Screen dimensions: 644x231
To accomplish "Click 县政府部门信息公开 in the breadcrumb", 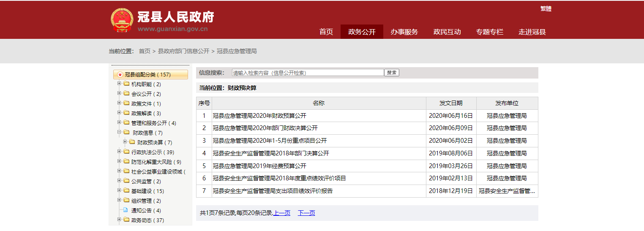I will coord(183,51).
